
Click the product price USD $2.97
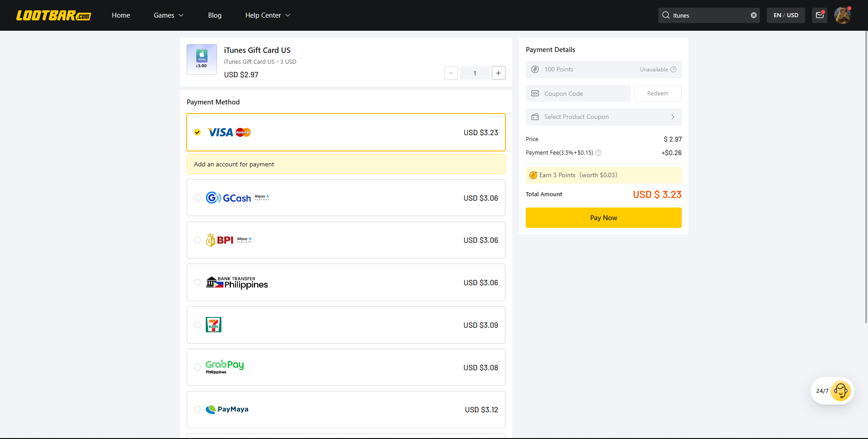(241, 75)
